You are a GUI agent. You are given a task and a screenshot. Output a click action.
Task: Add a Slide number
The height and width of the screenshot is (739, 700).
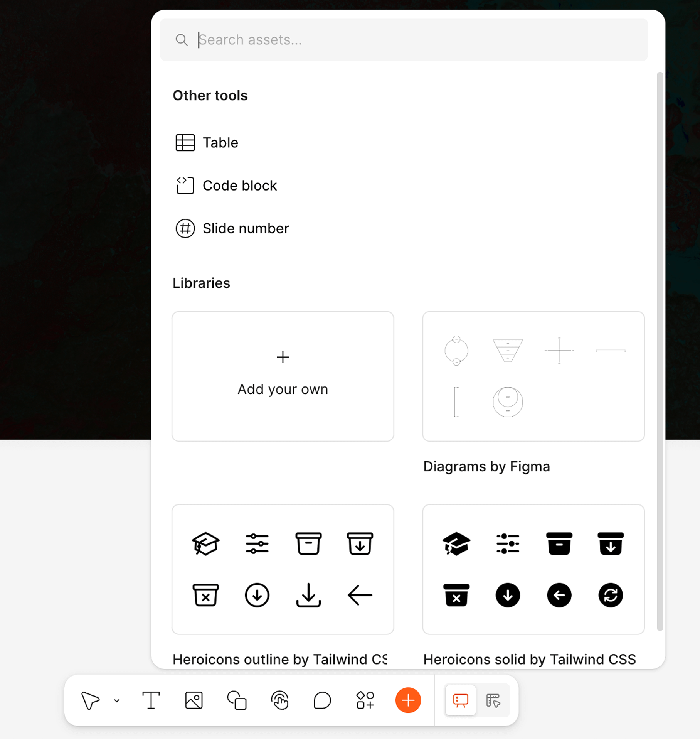(x=246, y=228)
